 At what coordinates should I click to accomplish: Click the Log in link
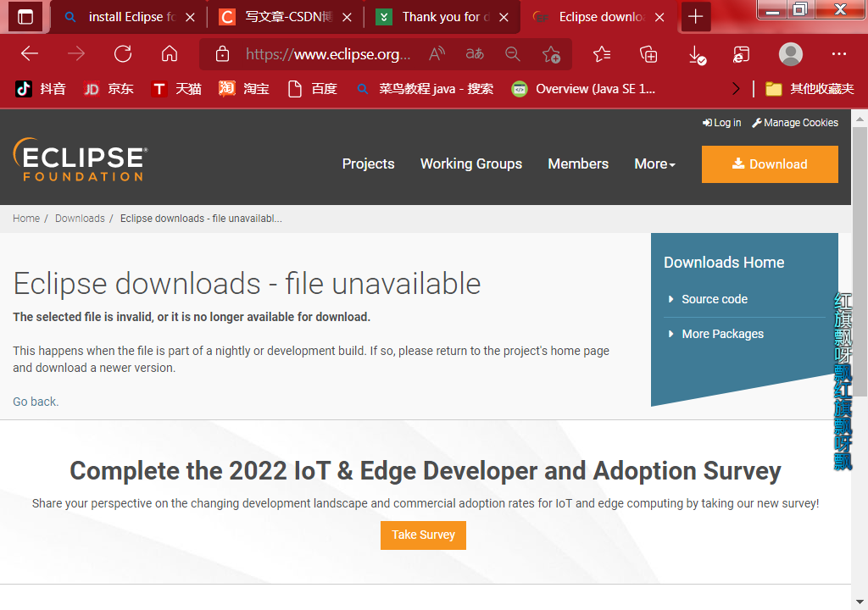tap(722, 122)
